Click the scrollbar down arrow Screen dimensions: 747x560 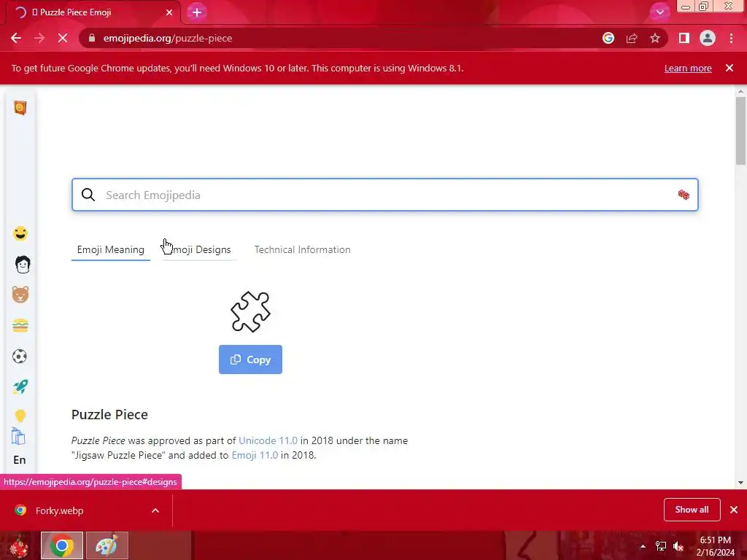pyautogui.click(x=740, y=483)
